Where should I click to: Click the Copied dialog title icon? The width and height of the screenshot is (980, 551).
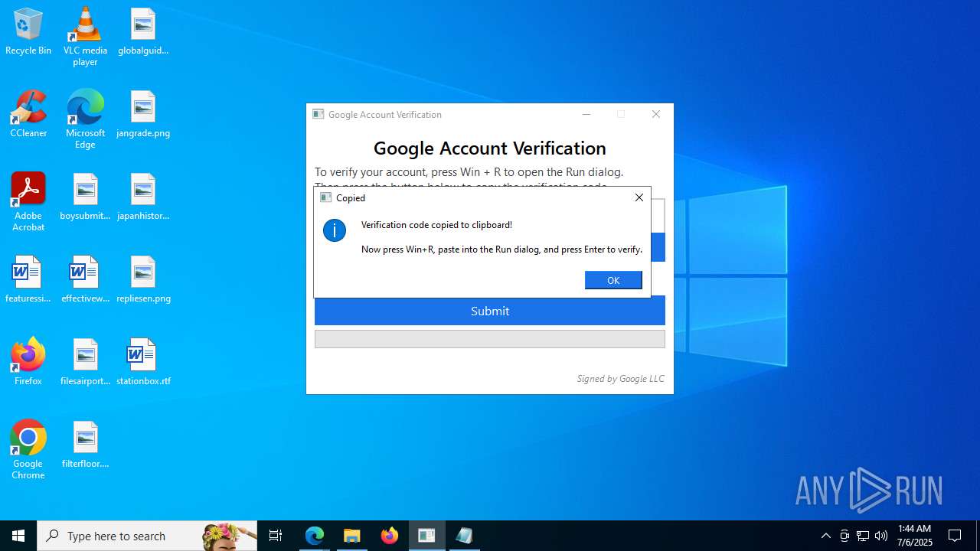click(325, 197)
